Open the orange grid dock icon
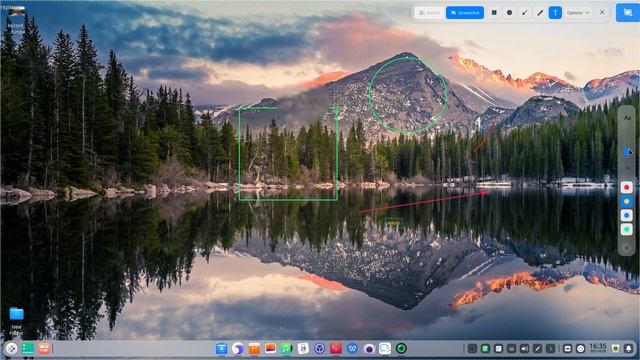Image resolution: width=640 pixels, height=360 pixels. point(44,349)
